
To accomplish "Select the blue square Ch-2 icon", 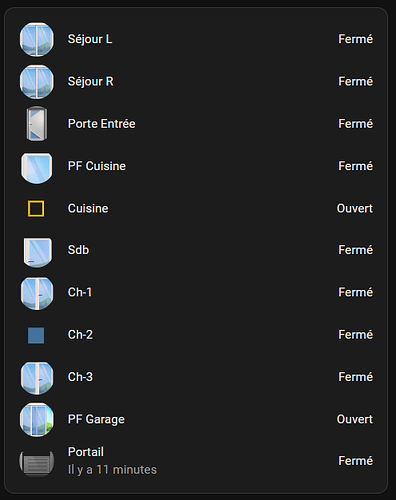I will (x=36, y=335).
